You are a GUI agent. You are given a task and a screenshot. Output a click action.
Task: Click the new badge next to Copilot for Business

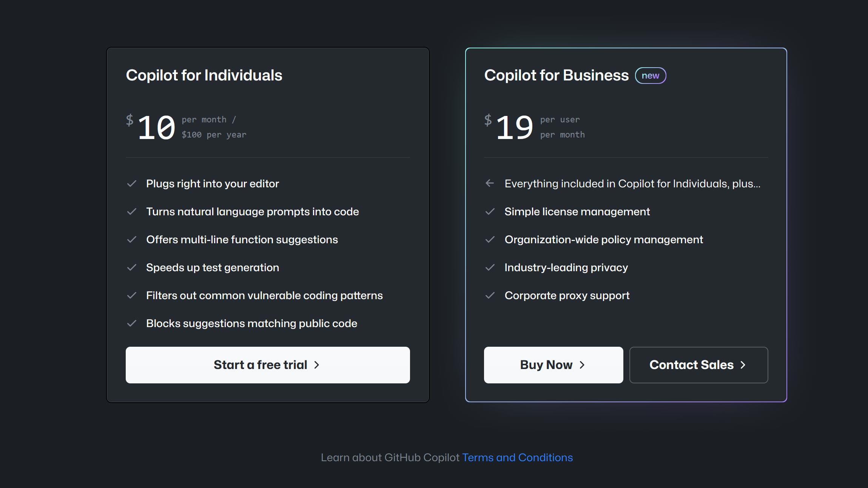[x=651, y=76]
